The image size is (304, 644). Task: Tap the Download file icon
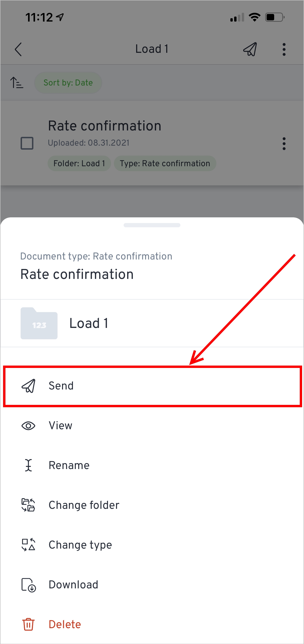[x=28, y=585]
